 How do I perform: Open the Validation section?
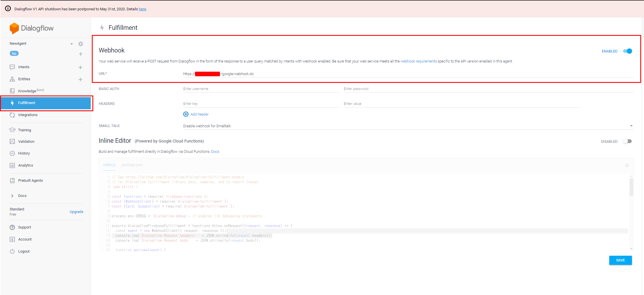click(x=26, y=142)
